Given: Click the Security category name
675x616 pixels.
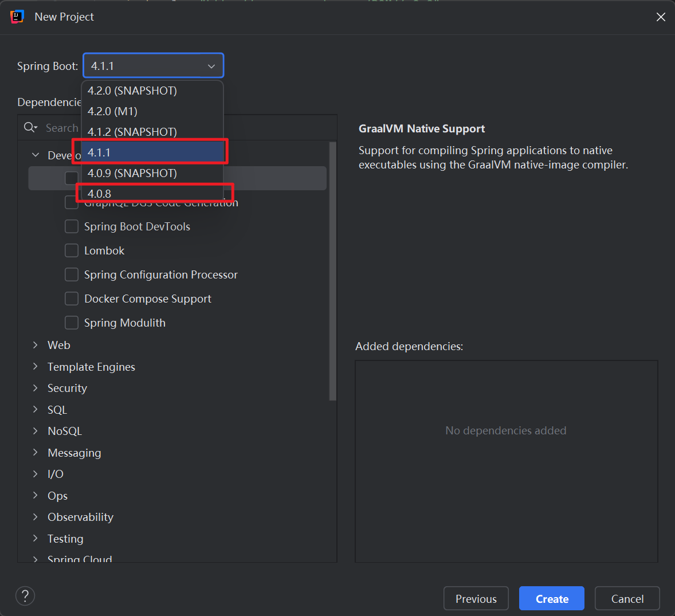Looking at the screenshot, I should click(x=67, y=389).
